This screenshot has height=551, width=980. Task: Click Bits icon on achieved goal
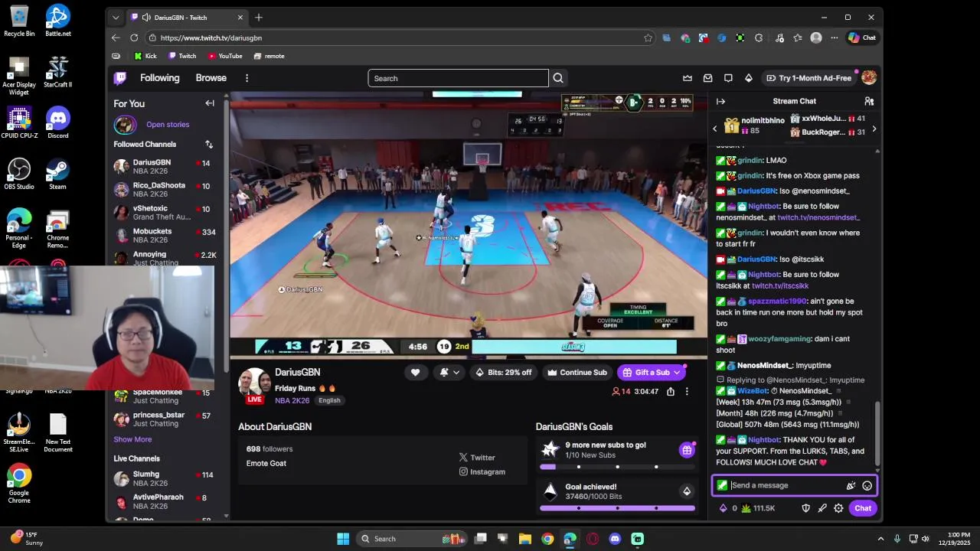tap(687, 491)
